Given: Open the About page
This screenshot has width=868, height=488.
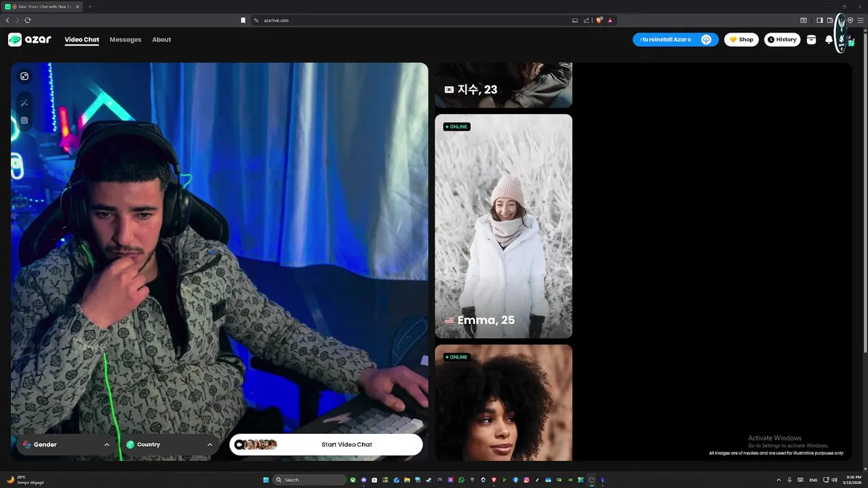Looking at the screenshot, I should click(x=161, y=39).
